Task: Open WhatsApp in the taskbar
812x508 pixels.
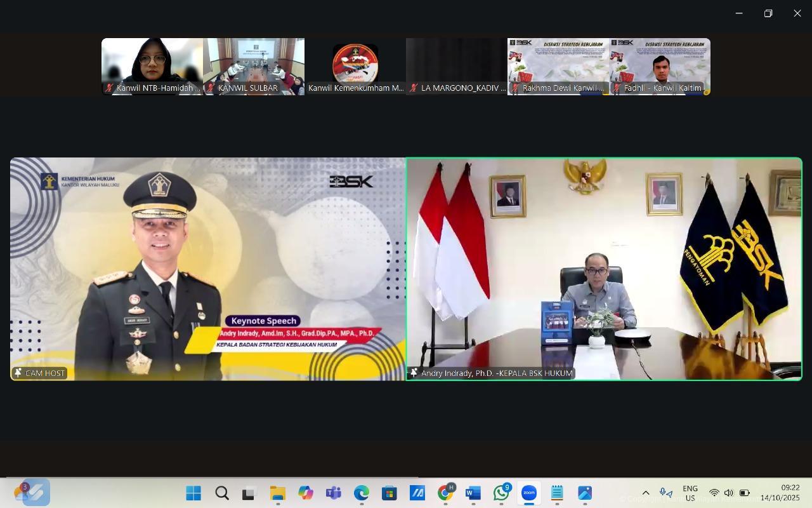Action: [501, 493]
